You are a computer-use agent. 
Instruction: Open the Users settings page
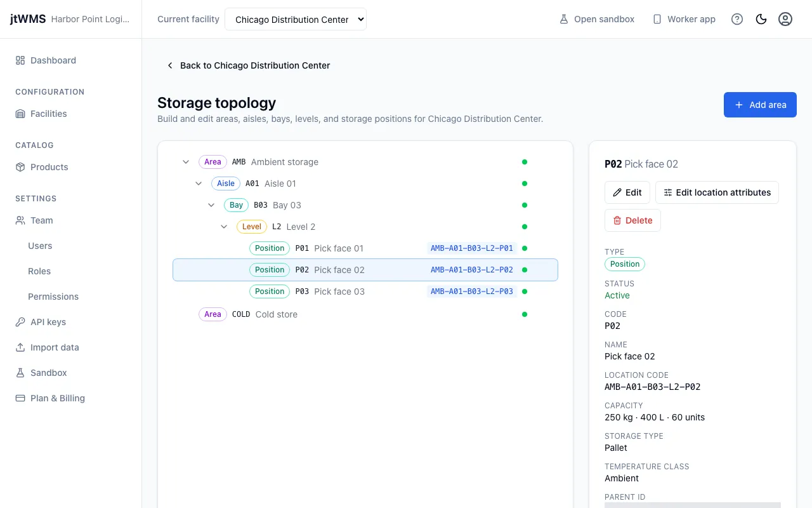pos(40,246)
